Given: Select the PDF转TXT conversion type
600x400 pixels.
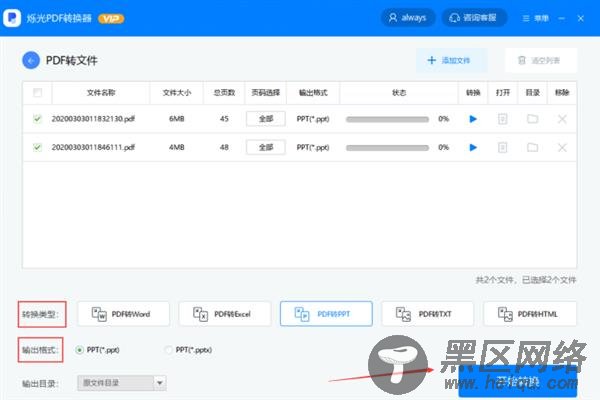Looking at the screenshot, I should point(428,314).
